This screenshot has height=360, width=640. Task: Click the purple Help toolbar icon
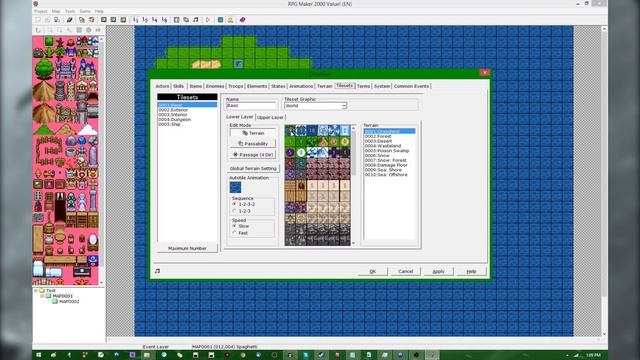(242, 20)
